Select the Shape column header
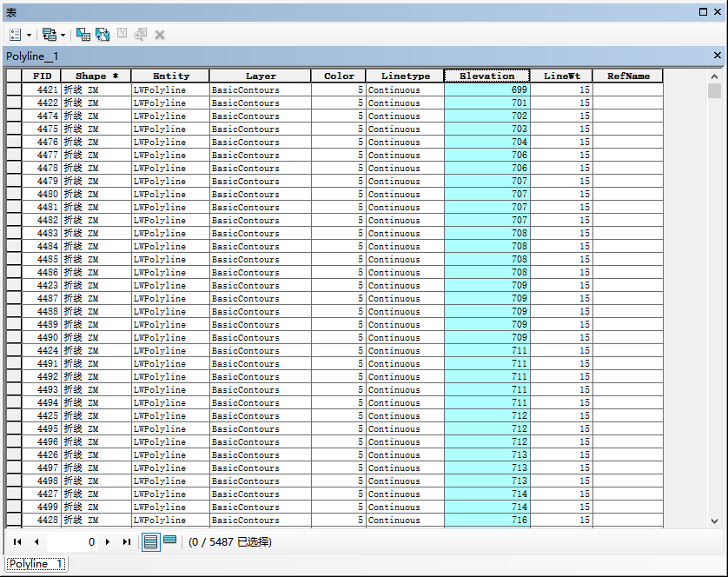Screen dimensions: 728x577 pyautogui.click(x=96, y=76)
